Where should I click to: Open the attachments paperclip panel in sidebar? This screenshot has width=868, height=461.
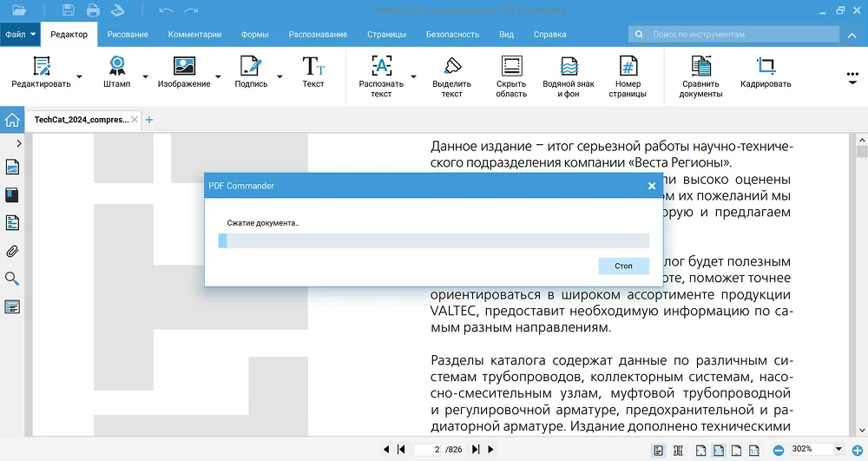(12, 252)
